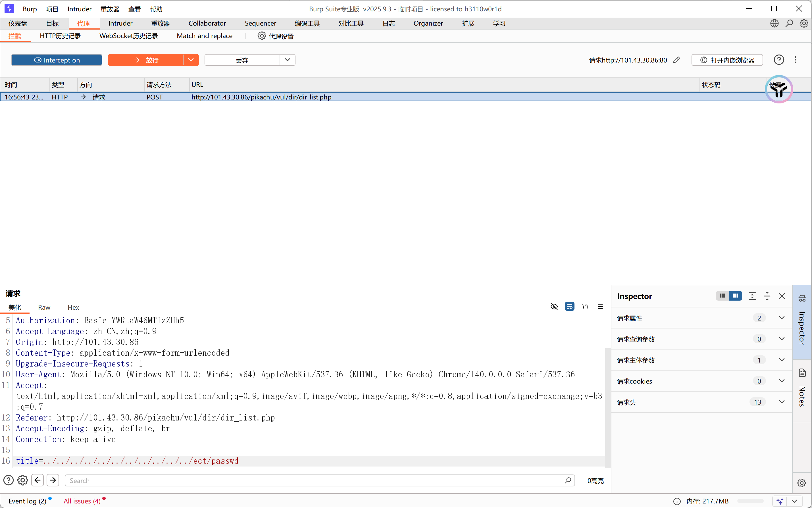Screen dimensions: 812x508
Task: Click the magnifier search icon in top bar
Action: [789, 23]
